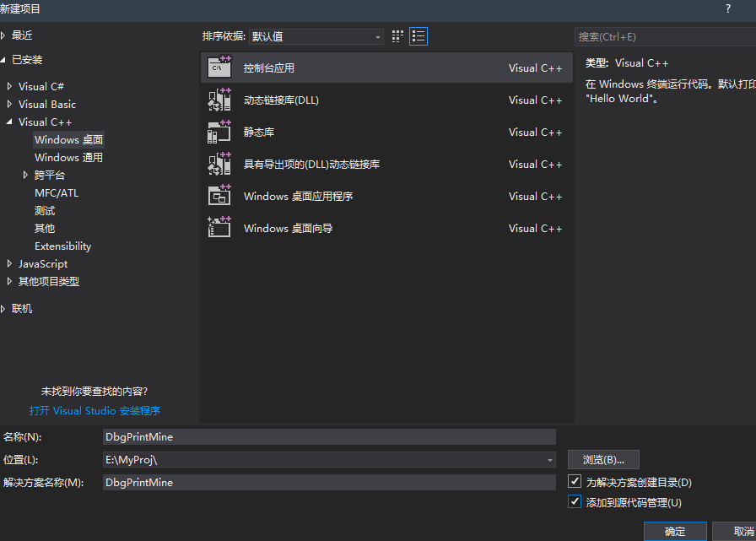Image resolution: width=756 pixels, height=541 pixels.
Task: Open the help question mark button
Action: click(x=728, y=8)
